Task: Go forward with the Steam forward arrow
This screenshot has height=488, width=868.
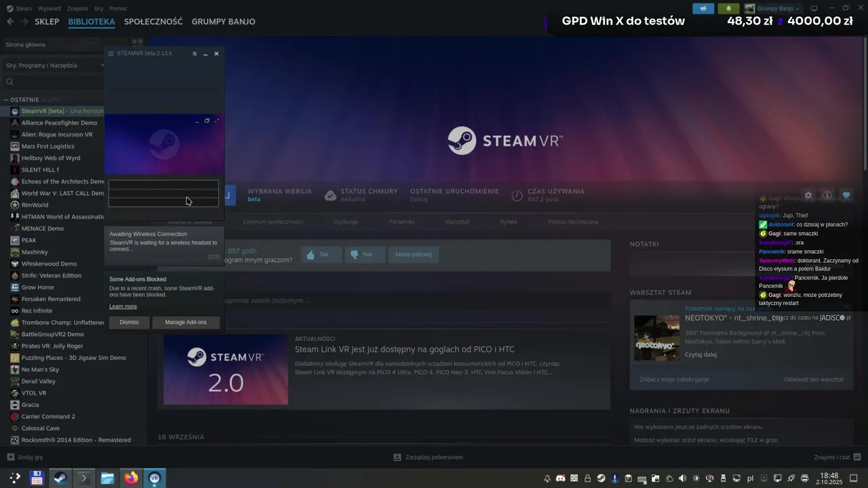Action: (25, 22)
